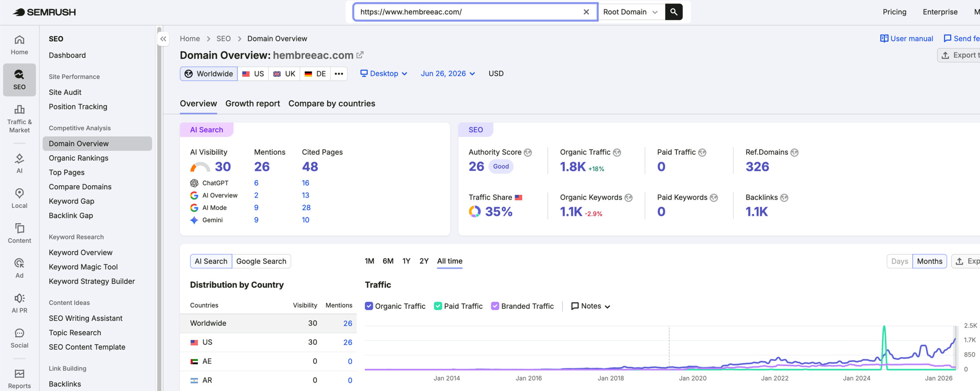
Task: Select the Worldwide database
Action: pos(209,73)
